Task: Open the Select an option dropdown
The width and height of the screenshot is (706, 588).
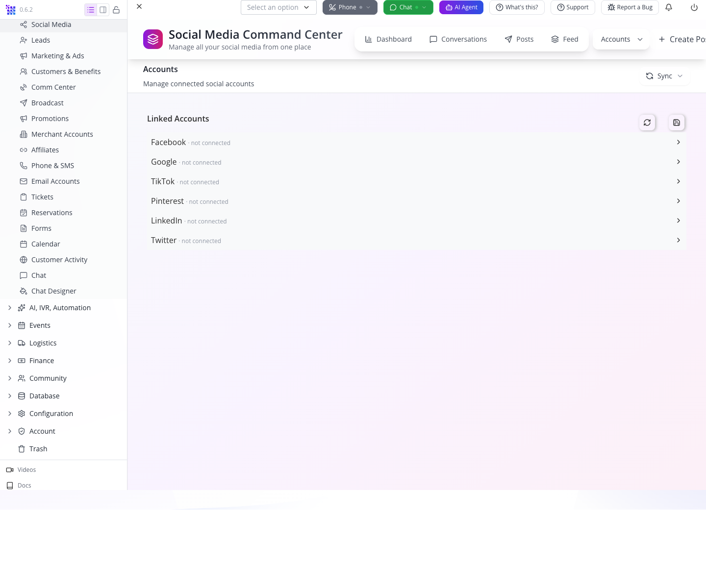Action: click(x=278, y=7)
